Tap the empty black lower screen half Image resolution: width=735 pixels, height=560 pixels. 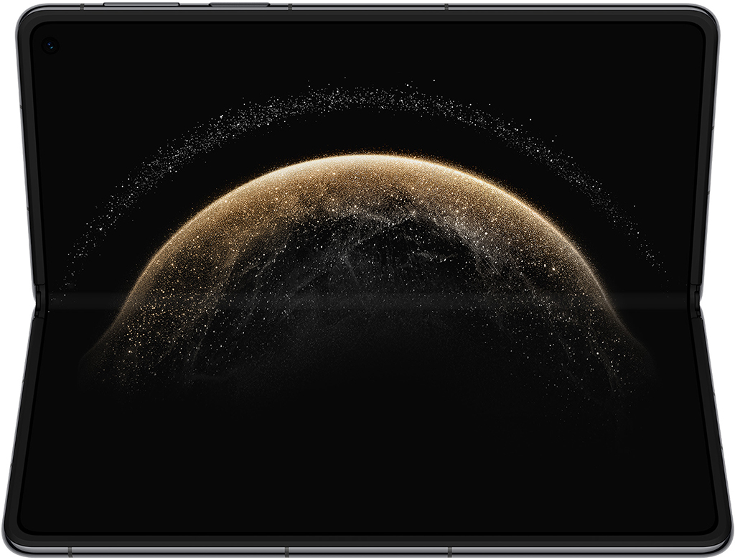(x=367, y=459)
